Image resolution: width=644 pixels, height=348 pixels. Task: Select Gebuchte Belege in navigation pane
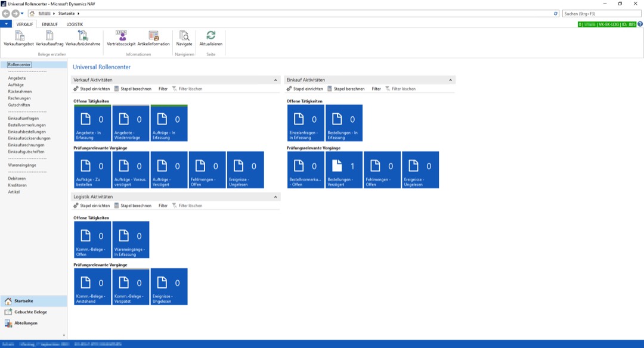click(30, 312)
